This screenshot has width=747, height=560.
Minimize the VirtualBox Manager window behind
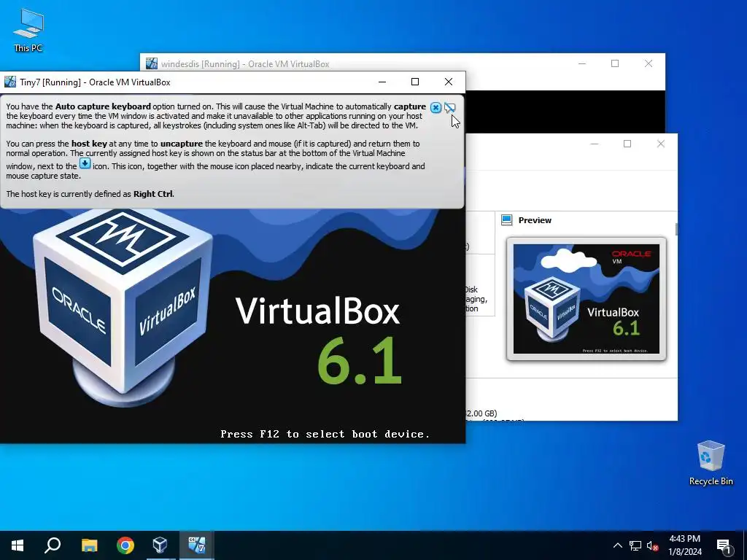[x=595, y=144]
